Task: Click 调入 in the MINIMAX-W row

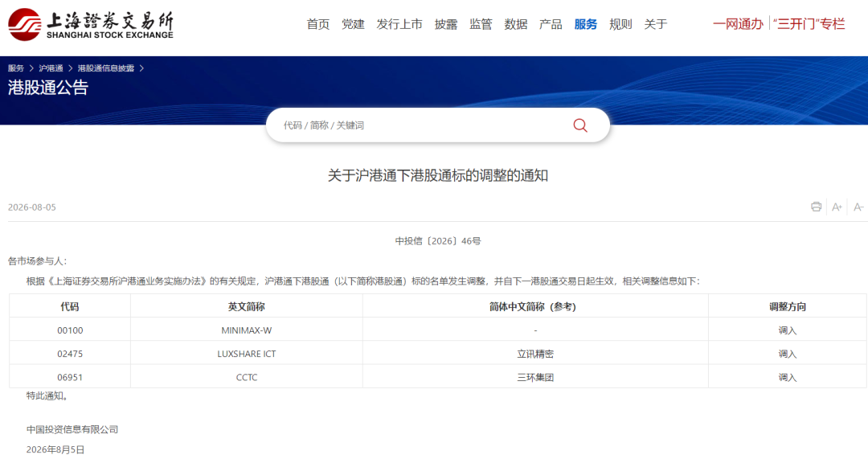Action: click(x=787, y=330)
